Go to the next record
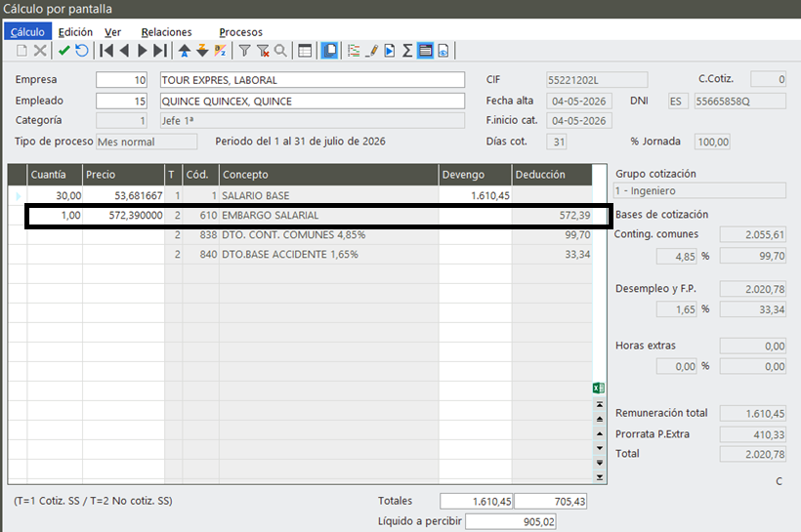 (x=142, y=51)
